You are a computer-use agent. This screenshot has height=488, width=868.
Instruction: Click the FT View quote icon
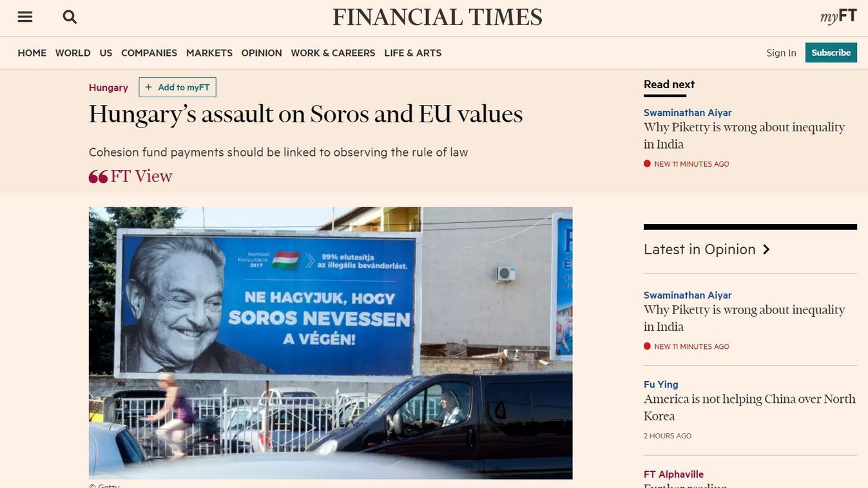[x=98, y=177]
